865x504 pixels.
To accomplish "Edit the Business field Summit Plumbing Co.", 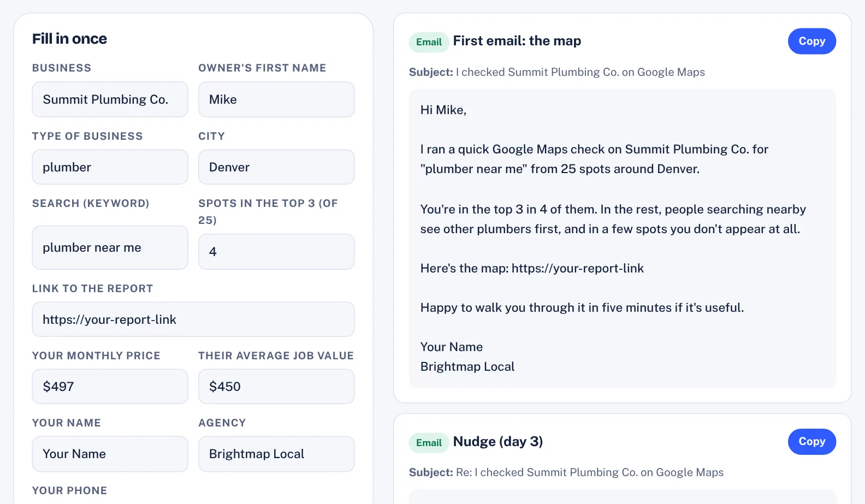I will click(x=110, y=99).
